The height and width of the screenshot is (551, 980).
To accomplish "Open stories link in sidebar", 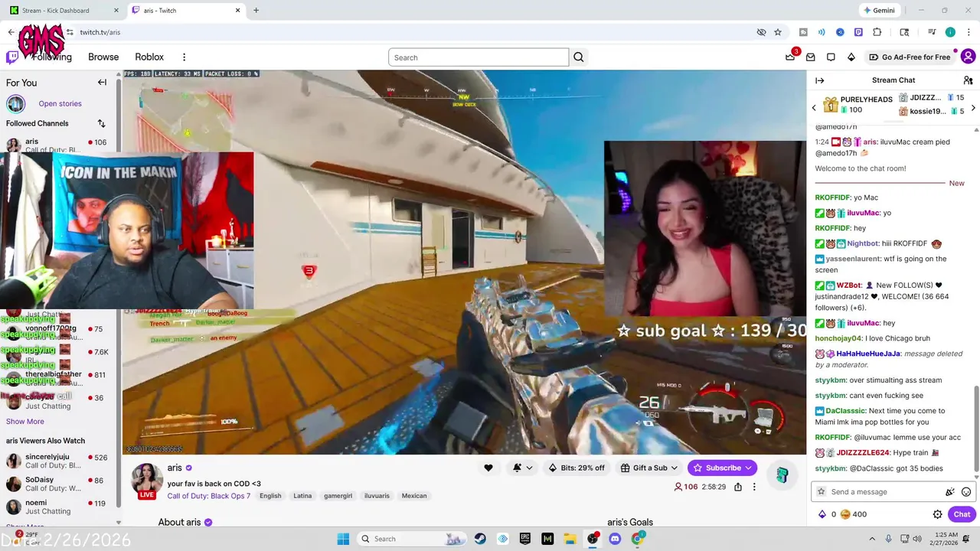I will 60,103.
